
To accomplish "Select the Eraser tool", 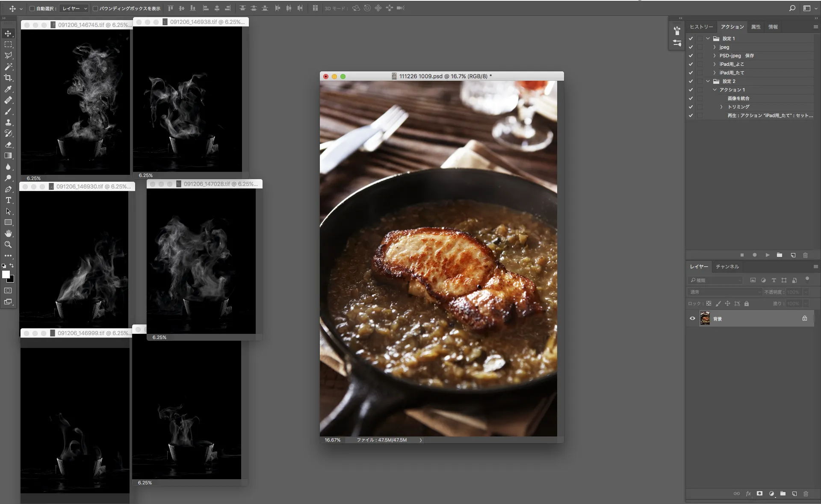I will [8, 144].
